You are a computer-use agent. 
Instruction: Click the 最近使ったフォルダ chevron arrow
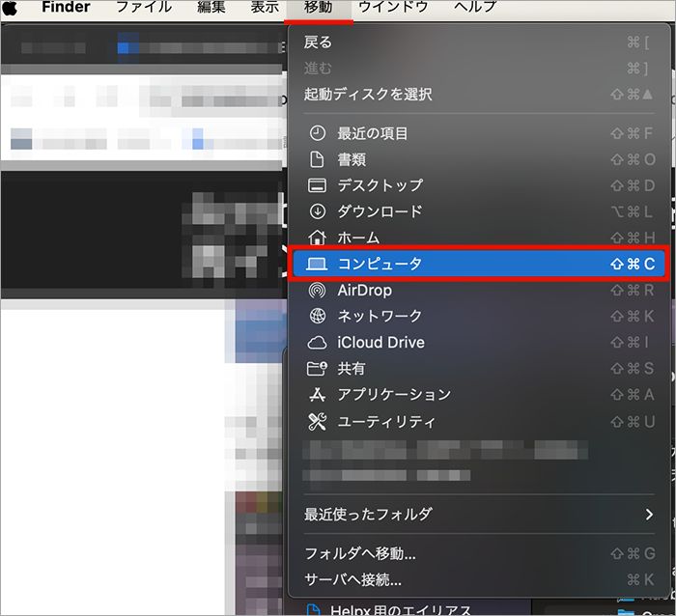[649, 515]
